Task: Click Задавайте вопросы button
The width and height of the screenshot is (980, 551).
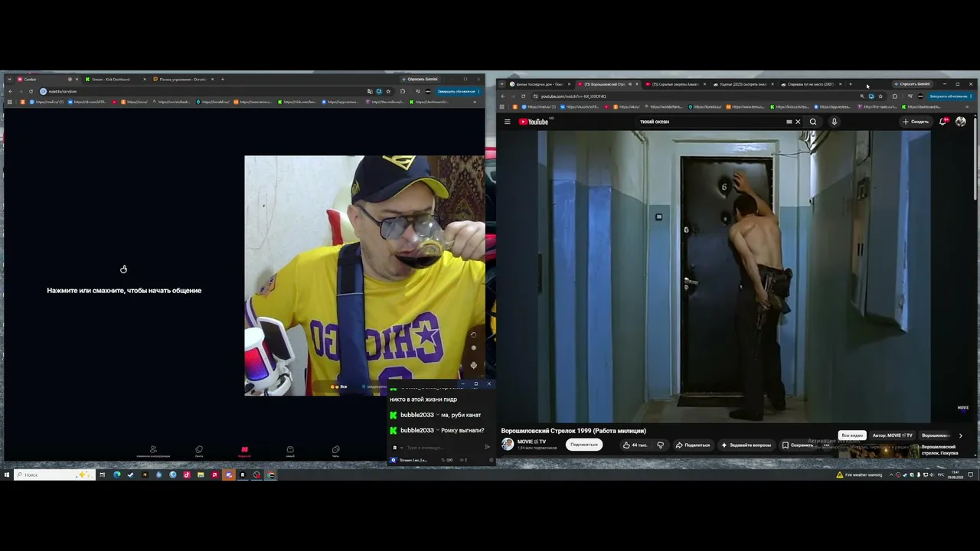Action: 746,445
